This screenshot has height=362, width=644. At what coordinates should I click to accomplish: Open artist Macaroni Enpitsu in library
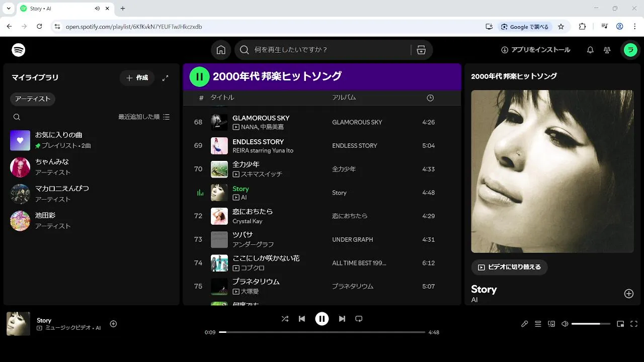[x=92, y=194]
